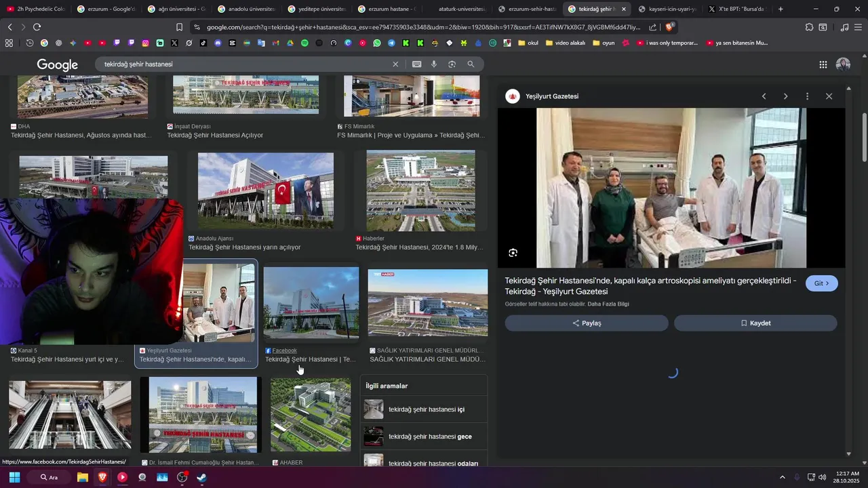This screenshot has height=488, width=868.
Task: Start a voice search with the microphone icon
Action: pyautogui.click(x=434, y=64)
